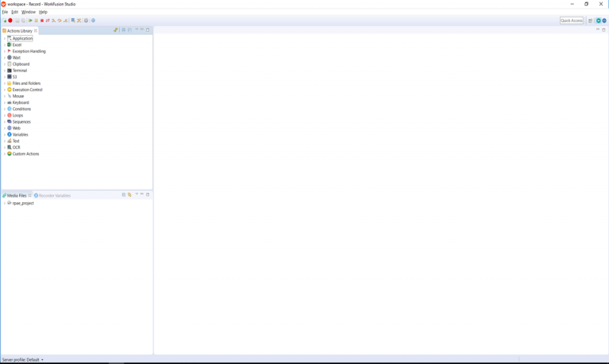Switch to the green Record perspective button
609x364 pixels.
click(599, 21)
